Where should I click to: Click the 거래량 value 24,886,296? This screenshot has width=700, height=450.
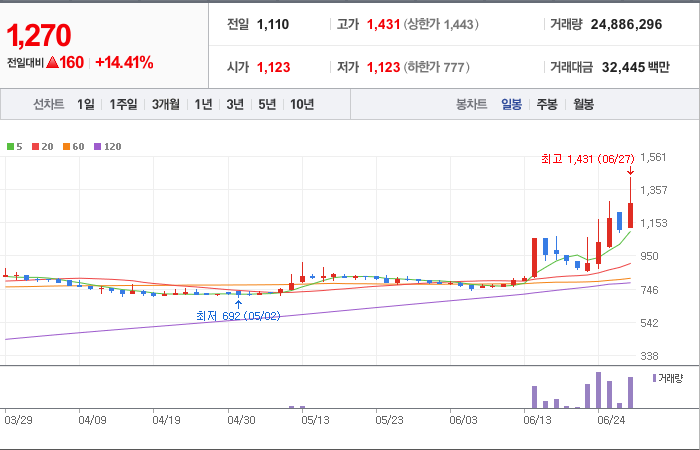626,24
